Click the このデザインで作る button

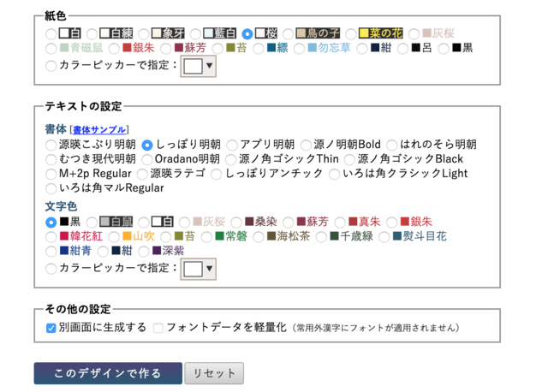(x=107, y=373)
